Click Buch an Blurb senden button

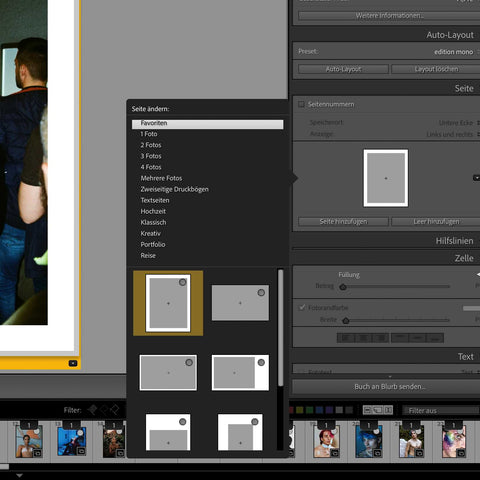[386, 387]
